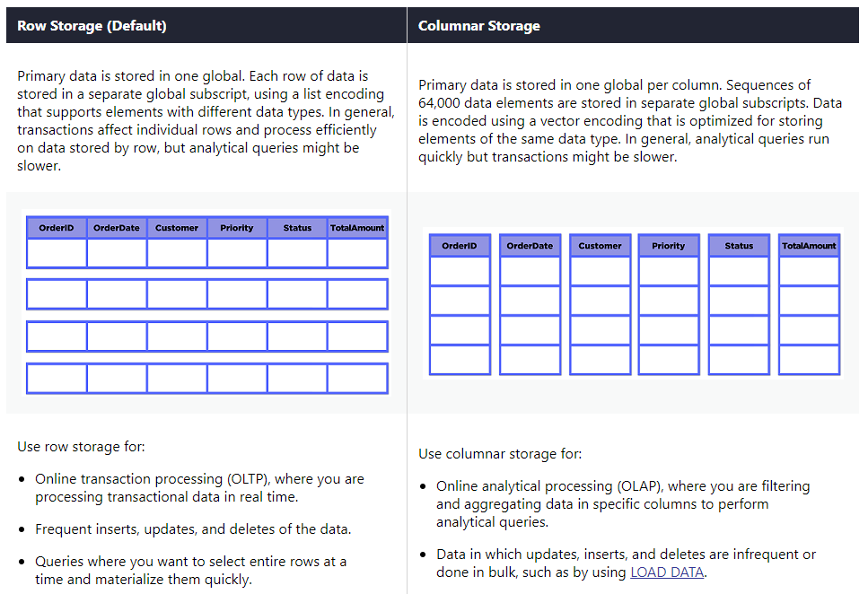Click TotalAmount column header in columnar diagram
868x594 pixels.
809,246
